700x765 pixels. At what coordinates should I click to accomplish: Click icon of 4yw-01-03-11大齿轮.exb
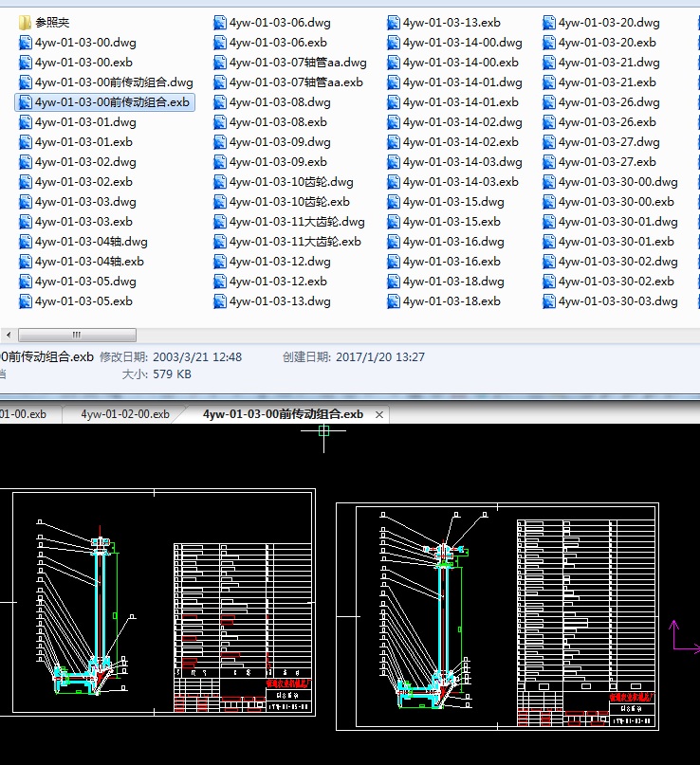pos(220,242)
